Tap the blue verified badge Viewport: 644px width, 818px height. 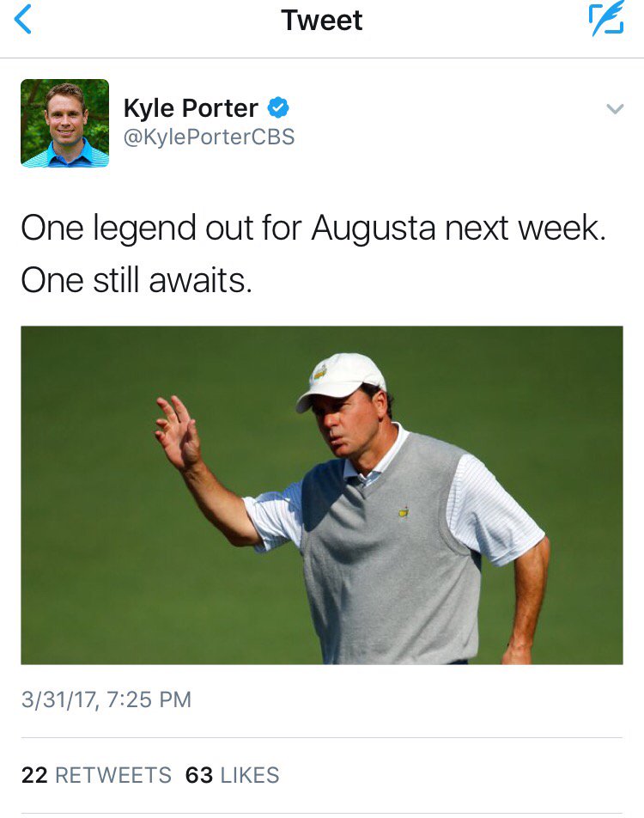278,107
